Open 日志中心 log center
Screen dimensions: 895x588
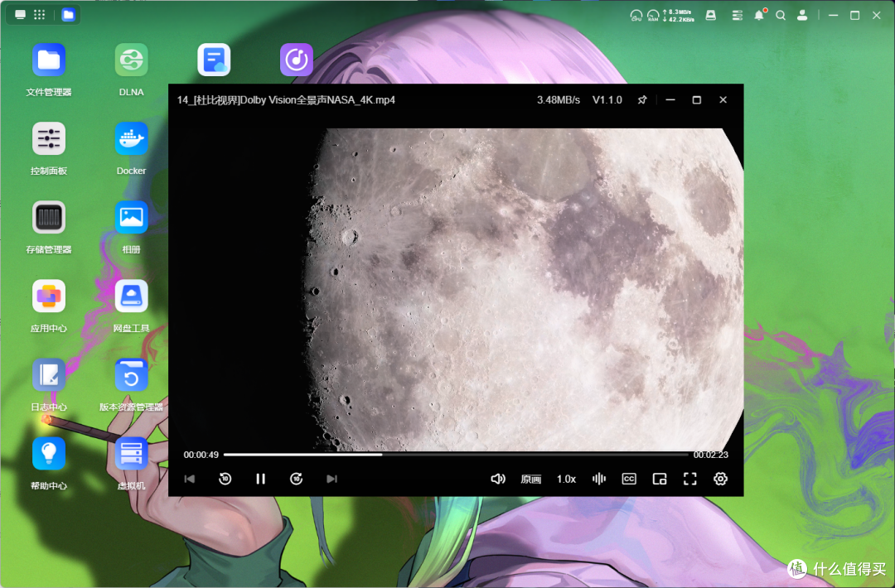pyautogui.click(x=49, y=374)
